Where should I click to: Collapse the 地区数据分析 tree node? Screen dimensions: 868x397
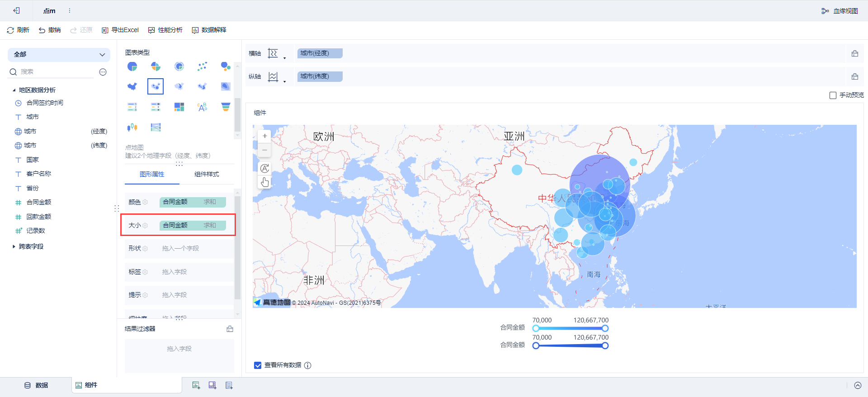(x=14, y=90)
